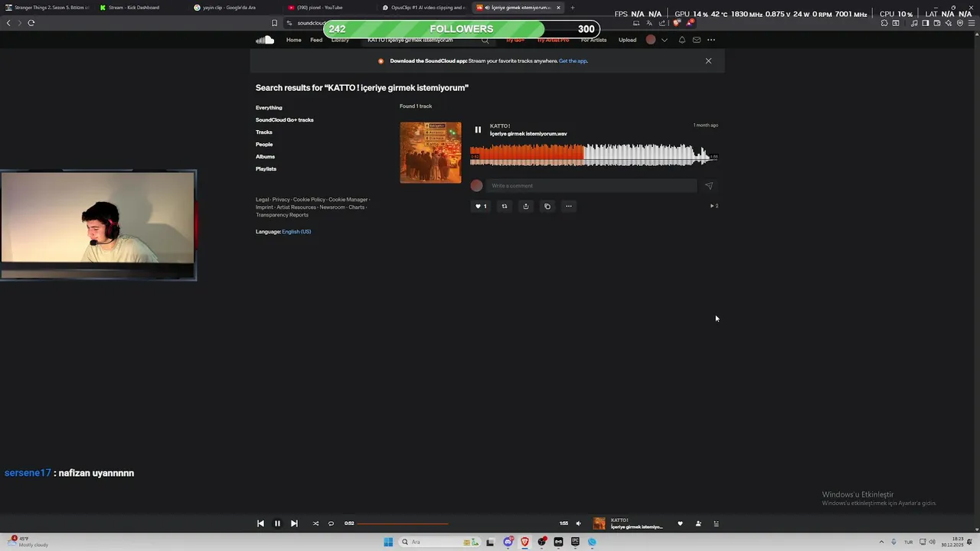Send the comment with paper plane icon
The width and height of the screenshot is (980, 551).
709,186
